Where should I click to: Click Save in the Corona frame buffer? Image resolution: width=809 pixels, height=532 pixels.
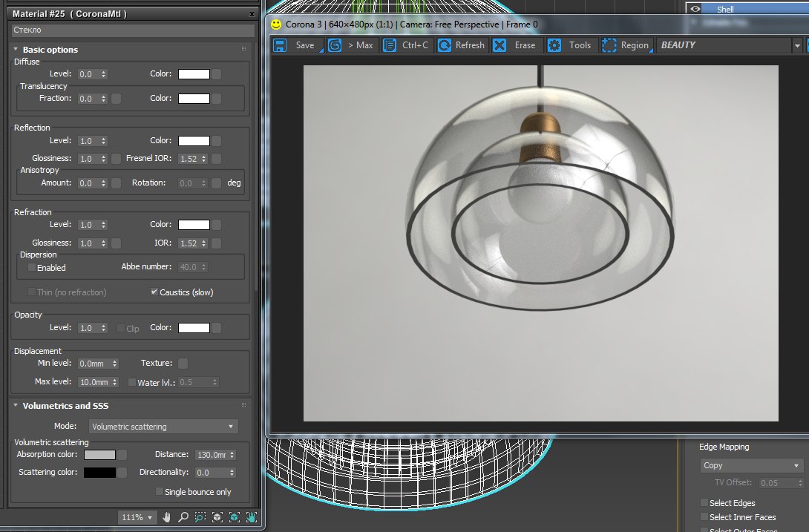(x=296, y=45)
